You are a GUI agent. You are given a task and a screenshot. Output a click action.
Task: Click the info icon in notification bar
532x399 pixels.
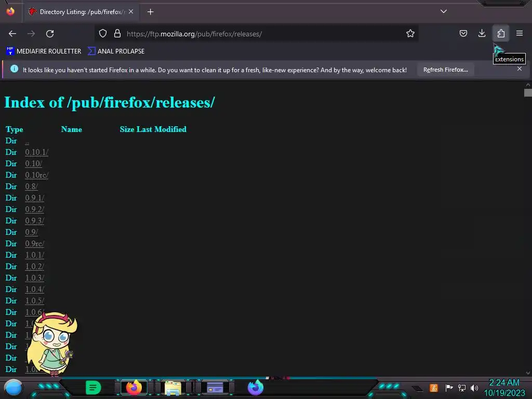(x=14, y=69)
